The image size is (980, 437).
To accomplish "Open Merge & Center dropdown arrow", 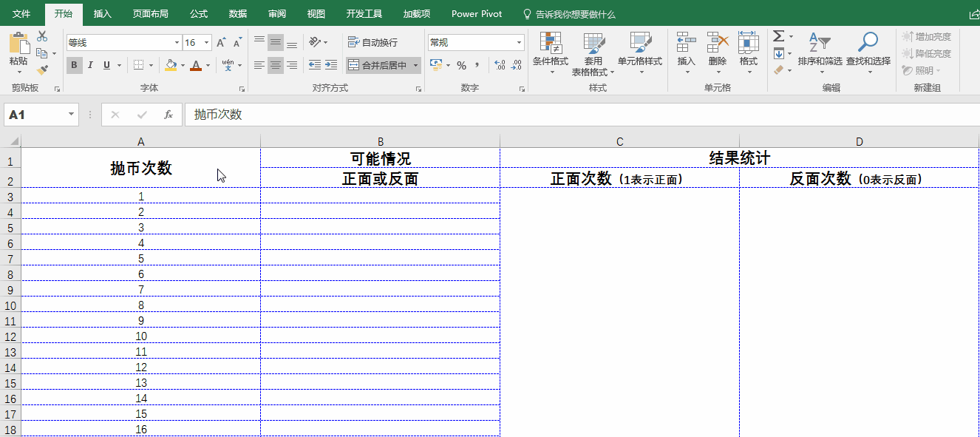I will (416, 65).
